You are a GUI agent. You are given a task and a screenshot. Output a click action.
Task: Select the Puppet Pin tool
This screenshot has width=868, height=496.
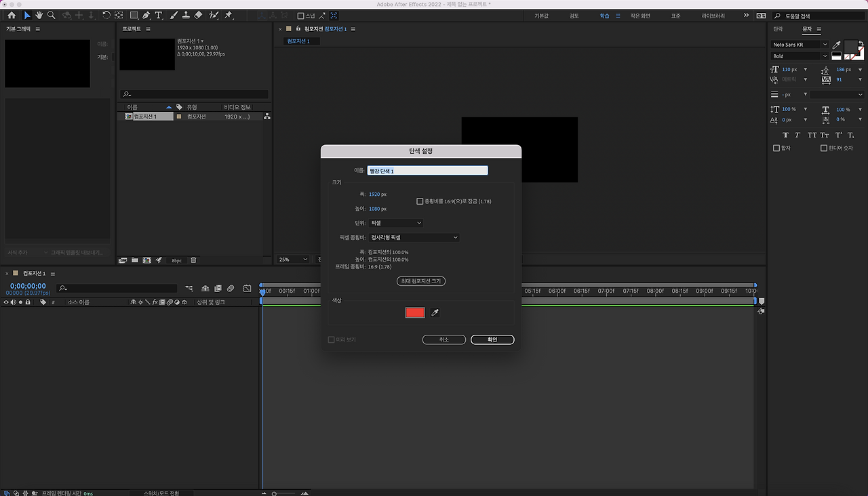pos(229,15)
